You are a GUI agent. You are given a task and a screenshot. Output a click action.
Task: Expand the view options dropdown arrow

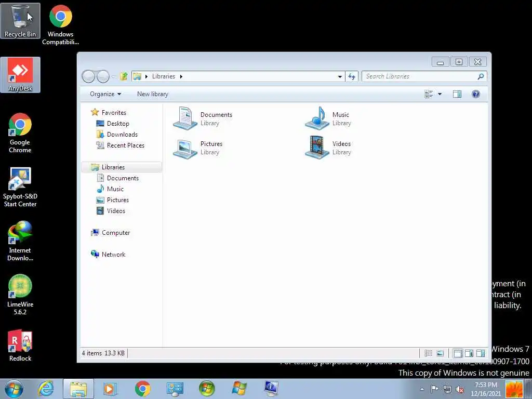[440, 94]
